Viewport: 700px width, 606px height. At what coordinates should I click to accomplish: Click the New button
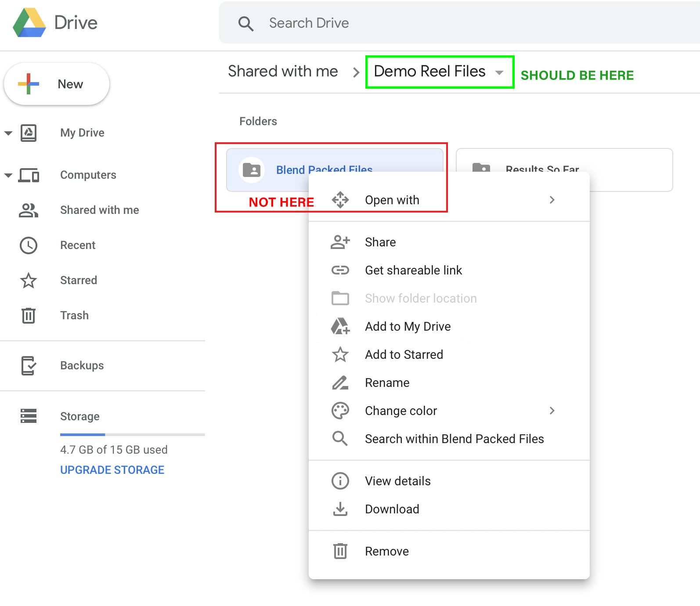[57, 84]
